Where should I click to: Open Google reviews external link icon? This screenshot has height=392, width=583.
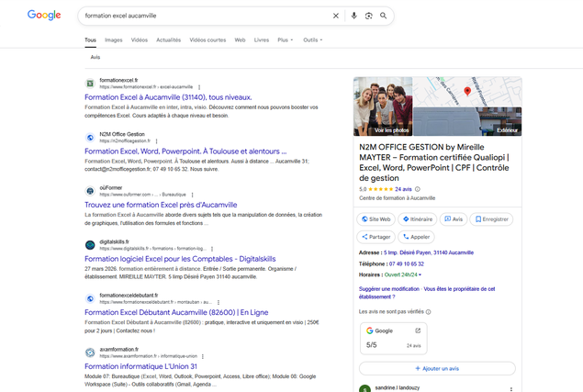pyautogui.click(x=418, y=330)
